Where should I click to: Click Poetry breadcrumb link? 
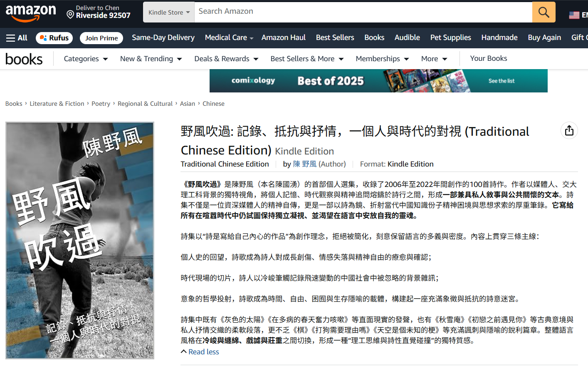[x=101, y=104]
